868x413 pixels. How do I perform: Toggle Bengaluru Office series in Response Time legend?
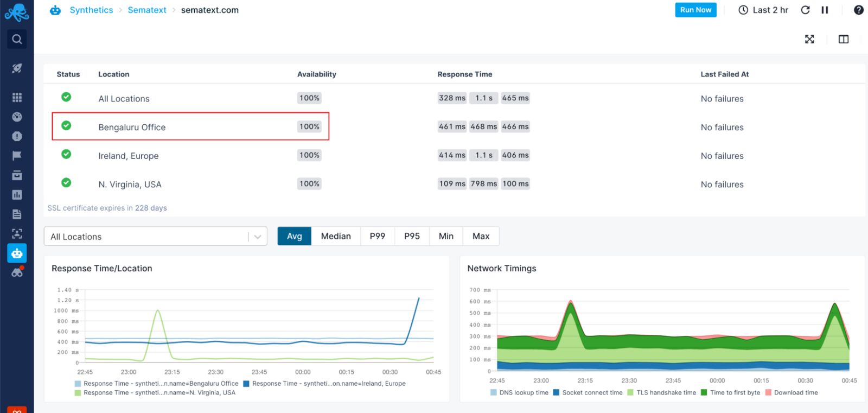[x=157, y=384]
